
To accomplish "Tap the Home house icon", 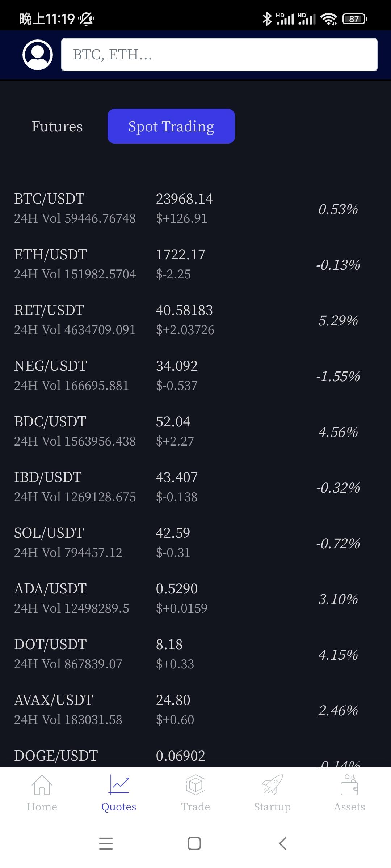I will point(42,785).
